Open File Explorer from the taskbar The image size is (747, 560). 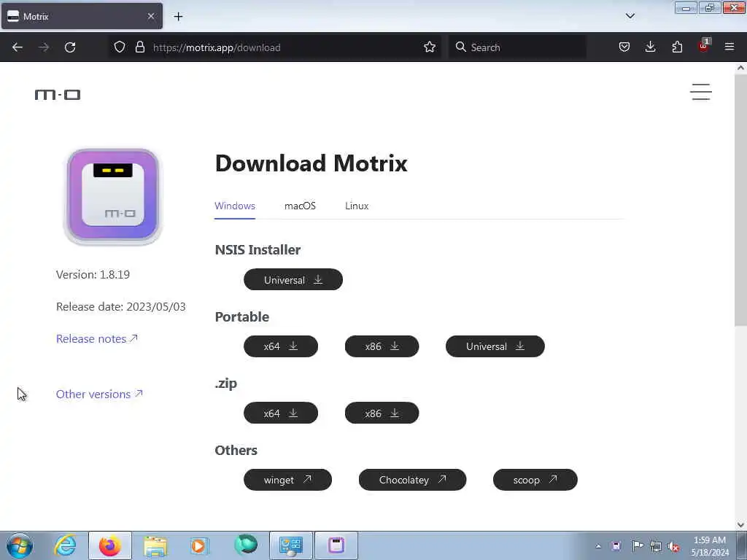[155, 545]
